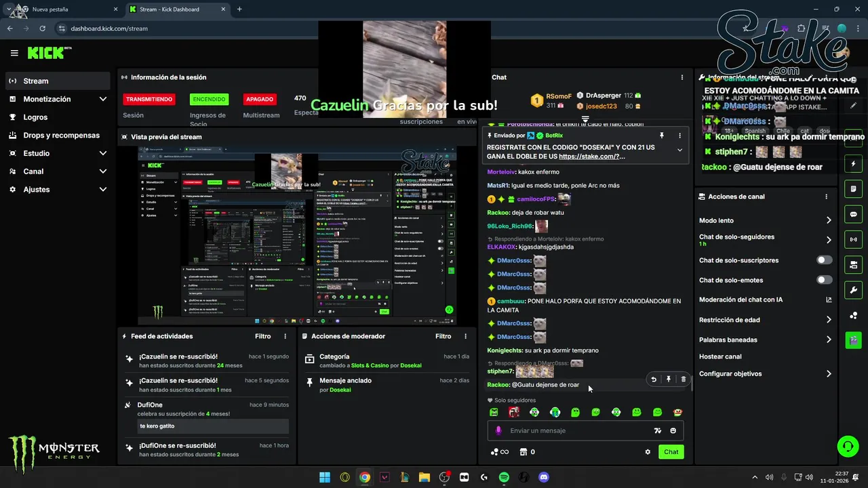
Task: Open the Stream sidebar section
Action: (58, 81)
